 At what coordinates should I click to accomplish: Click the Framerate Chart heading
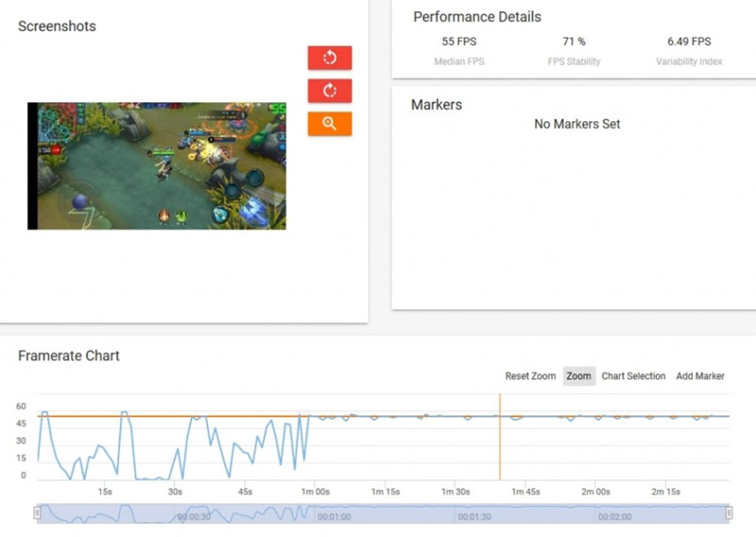(x=69, y=355)
